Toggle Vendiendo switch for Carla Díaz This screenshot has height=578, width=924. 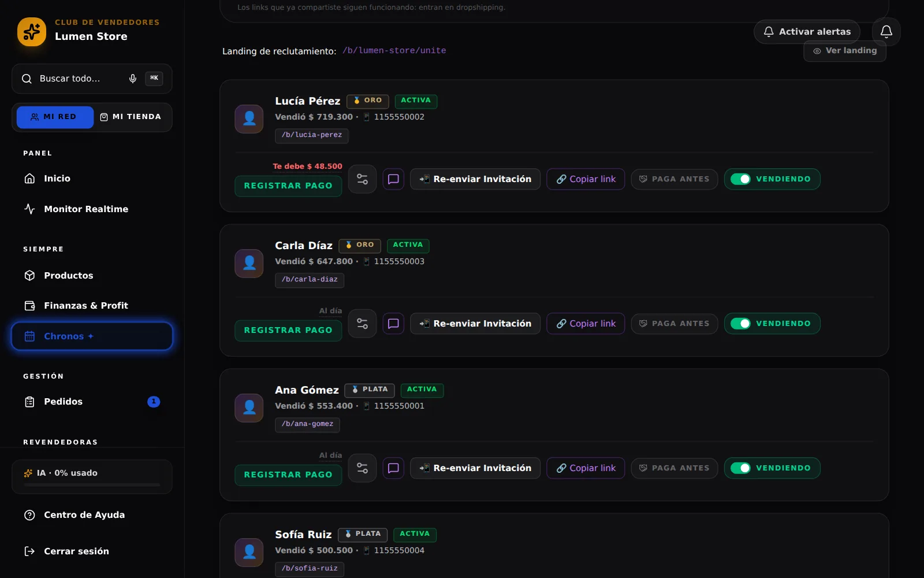coord(740,324)
